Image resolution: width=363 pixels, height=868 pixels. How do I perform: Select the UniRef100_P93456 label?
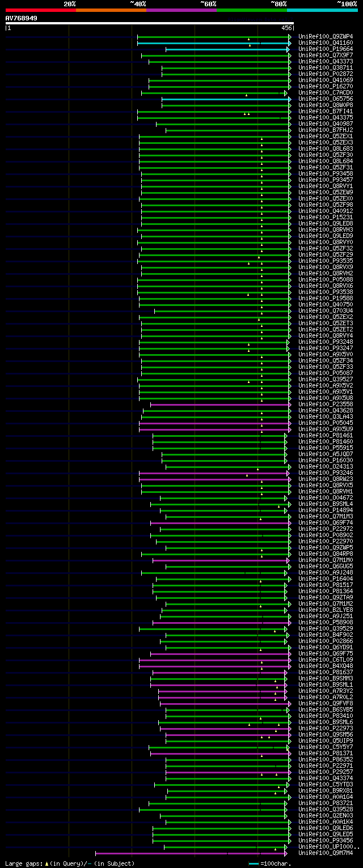coord(325,840)
